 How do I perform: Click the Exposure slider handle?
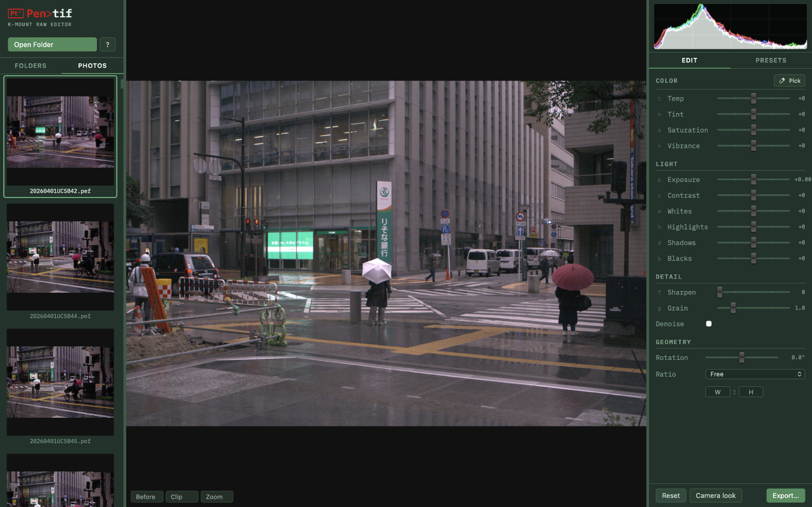(753, 180)
